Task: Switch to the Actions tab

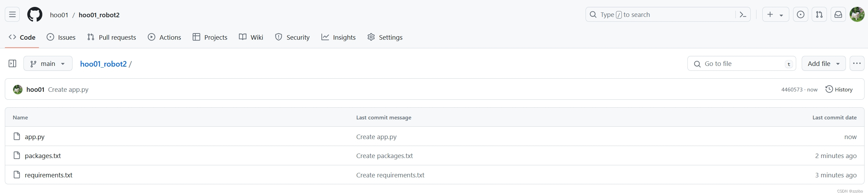Action: [x=164, y=37]
